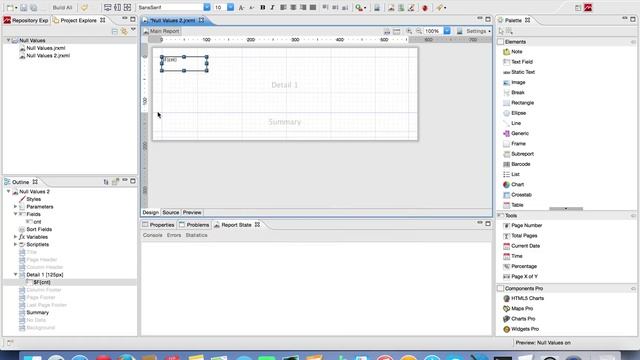Click the Build All button
This screenshot has width=640, height=360.
click(62, 7)
